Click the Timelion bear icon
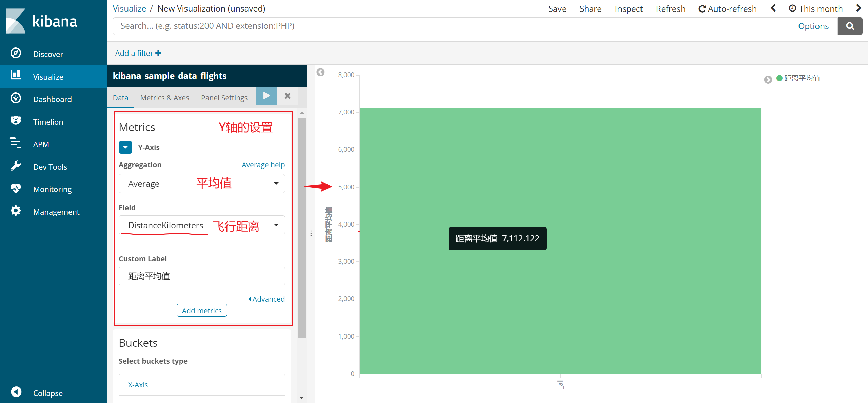The height and width of the screenshot is (403, 868). (x=16, y=121)
